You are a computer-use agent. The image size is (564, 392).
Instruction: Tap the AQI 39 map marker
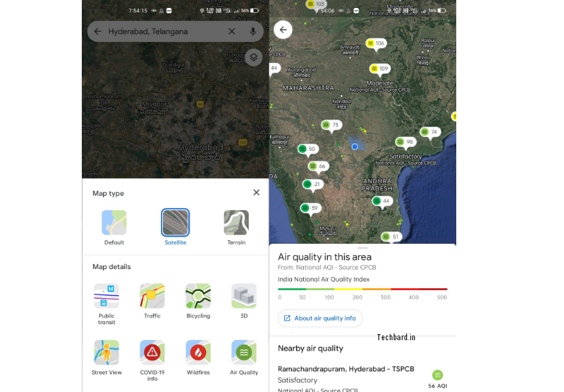[311, 209]
